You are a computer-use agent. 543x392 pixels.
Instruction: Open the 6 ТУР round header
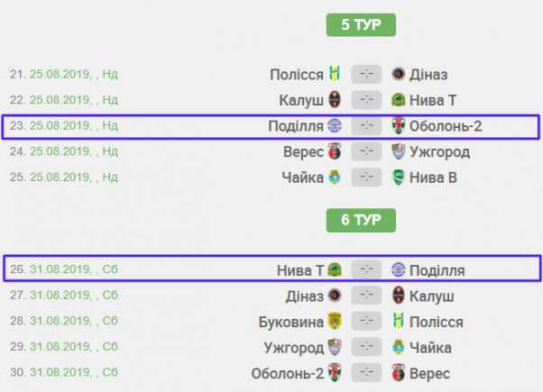(x=360, y=219)
